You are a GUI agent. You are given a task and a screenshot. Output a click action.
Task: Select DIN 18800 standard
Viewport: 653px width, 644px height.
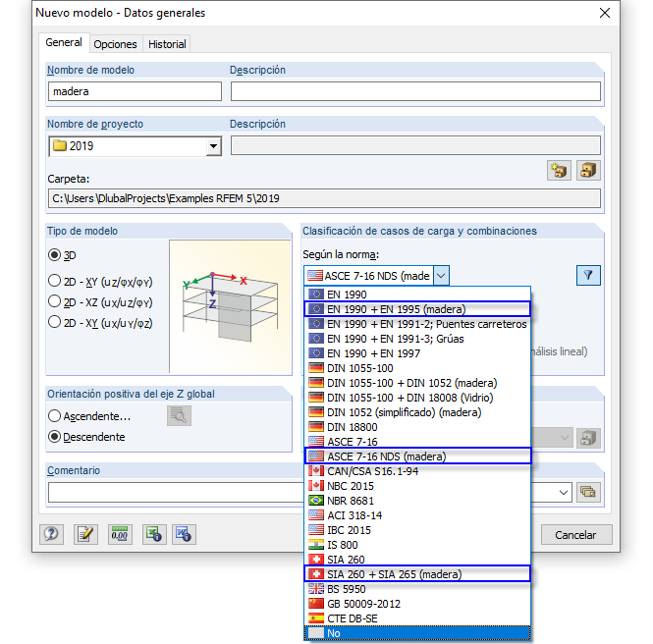tap(417, 427)
